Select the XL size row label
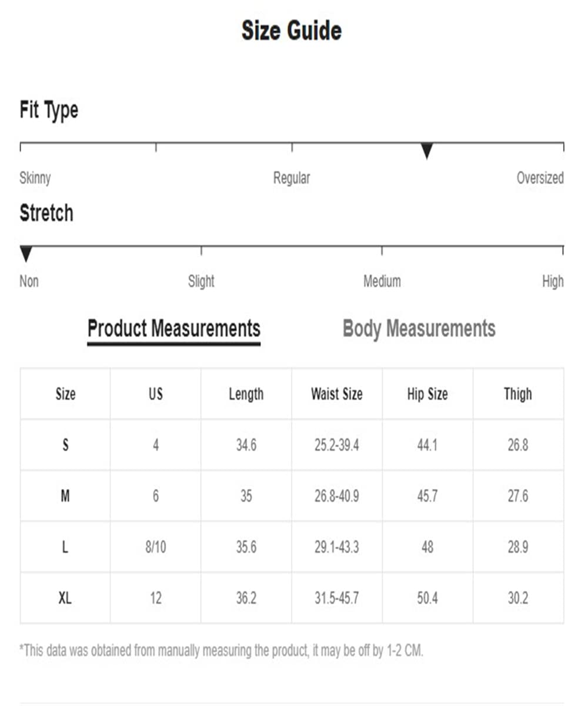Image resolution: width=588 pixels, height=706 pixels. (65, 598)
